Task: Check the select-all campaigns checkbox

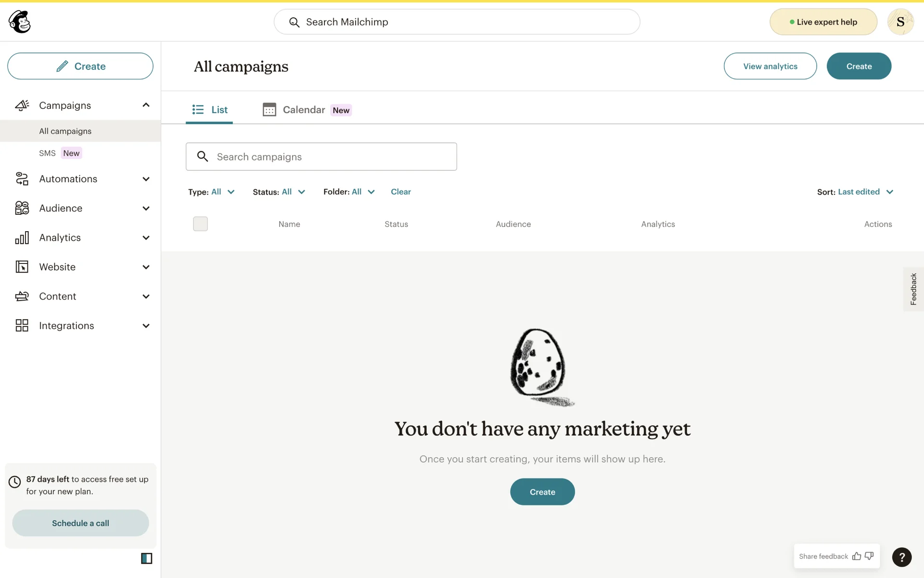Action: [x=200, y=224]
